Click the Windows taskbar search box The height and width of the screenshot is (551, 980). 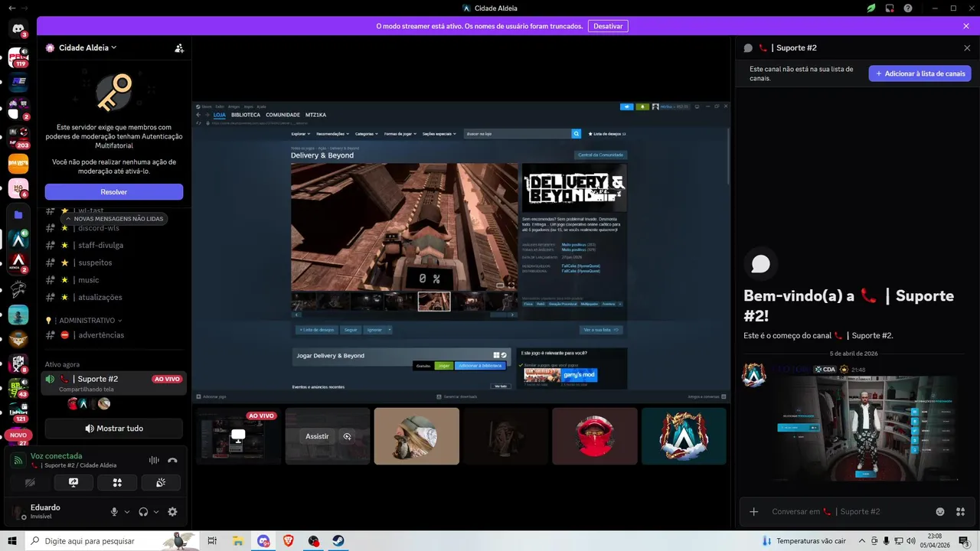113,541
